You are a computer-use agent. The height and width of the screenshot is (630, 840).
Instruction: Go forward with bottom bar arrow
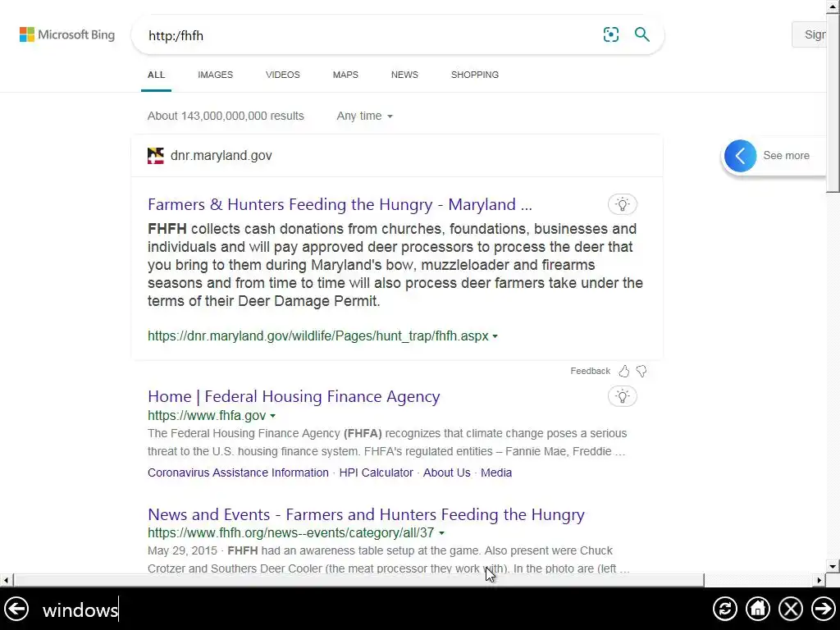point(824,609)
